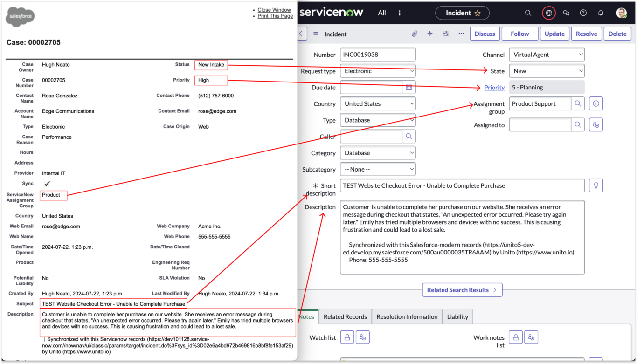Click the globe scope picker icon
637x364 pixels.
(549, 13)
